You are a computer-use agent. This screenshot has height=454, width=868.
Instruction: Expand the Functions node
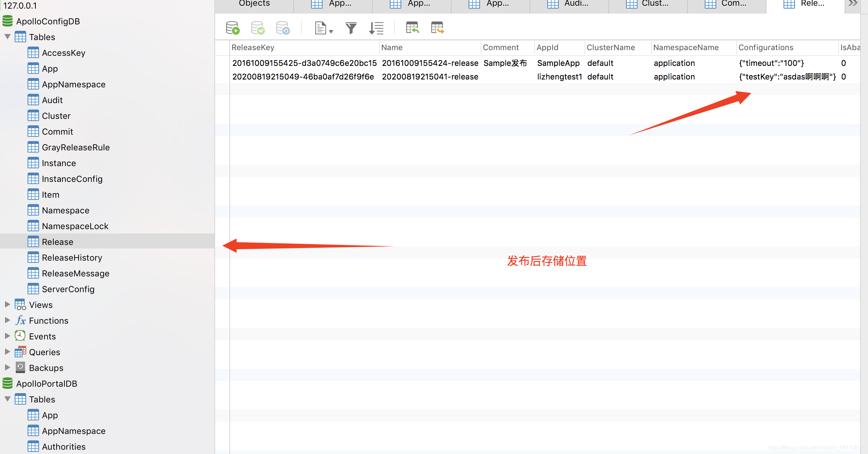[x=7, y=320]
